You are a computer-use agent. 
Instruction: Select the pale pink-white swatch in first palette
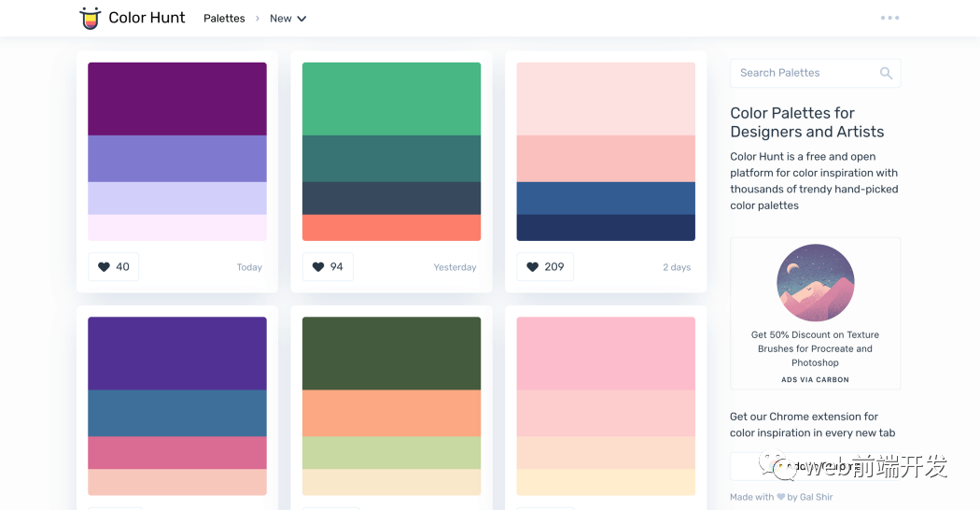click(x=177, y=228)
